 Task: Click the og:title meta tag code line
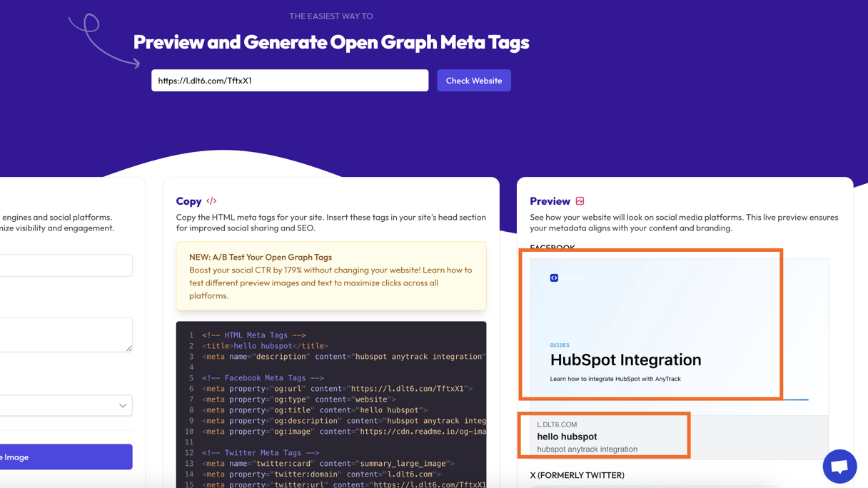click(315, 410)
